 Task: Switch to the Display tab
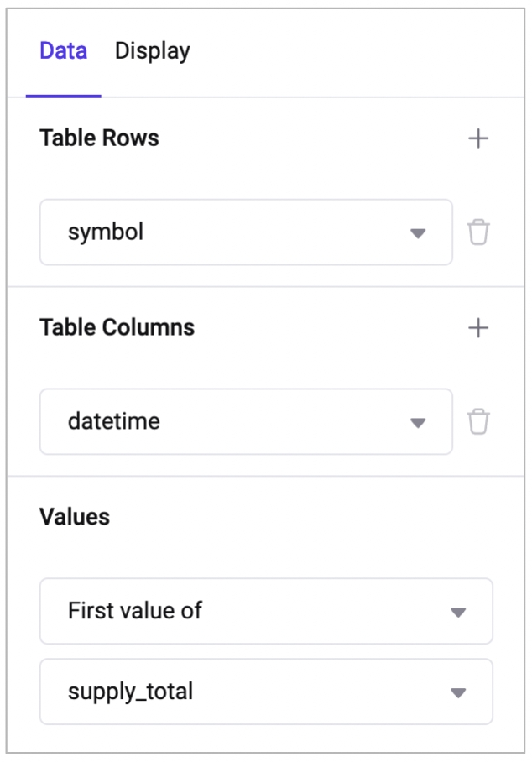[x=152, y=51]
